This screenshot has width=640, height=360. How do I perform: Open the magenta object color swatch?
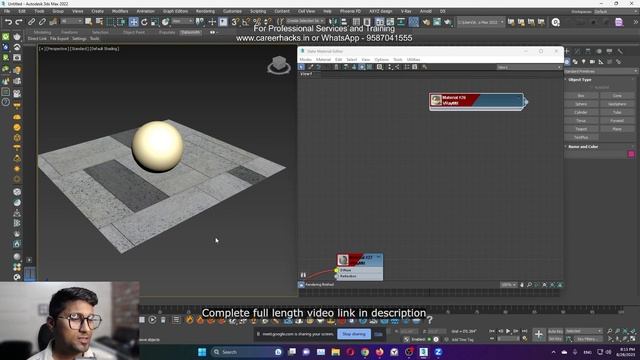pos(631,154)
